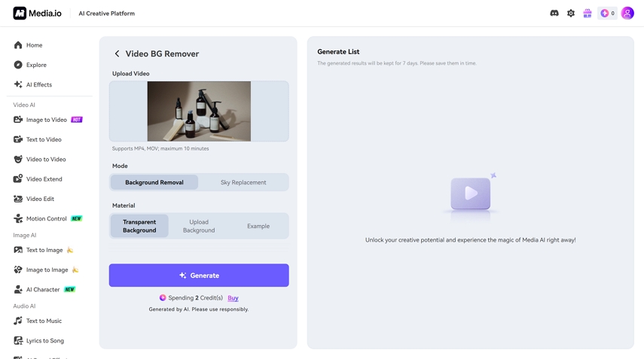Screen dimensions: 644x359
Task: Click the Generate List heading
Action: click(x=338, y=52)
